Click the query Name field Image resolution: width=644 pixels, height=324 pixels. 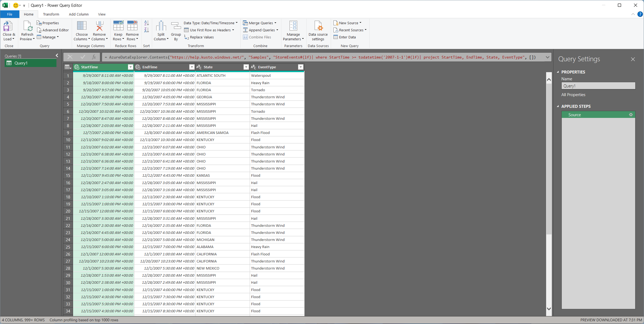click(598, 86)
